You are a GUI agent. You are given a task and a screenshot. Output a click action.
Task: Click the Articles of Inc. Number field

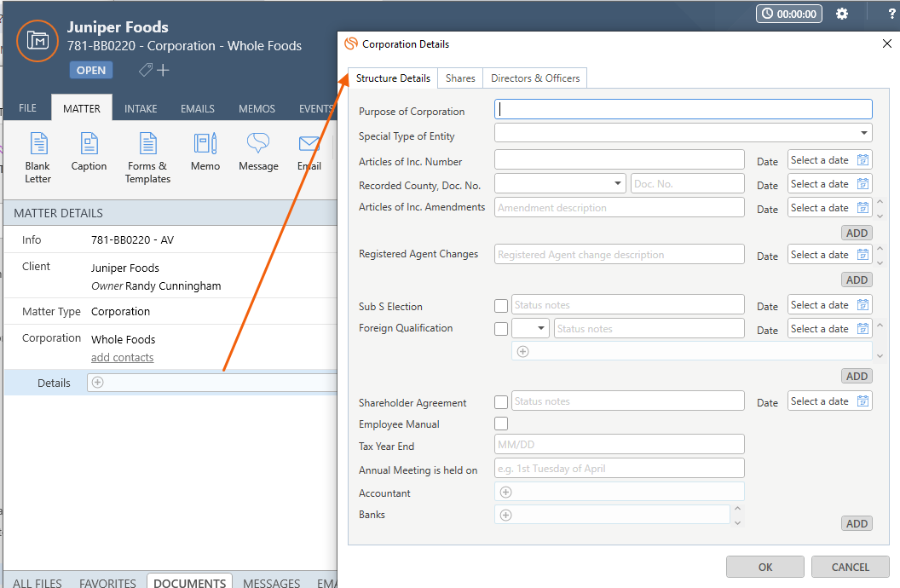point(620,159)
